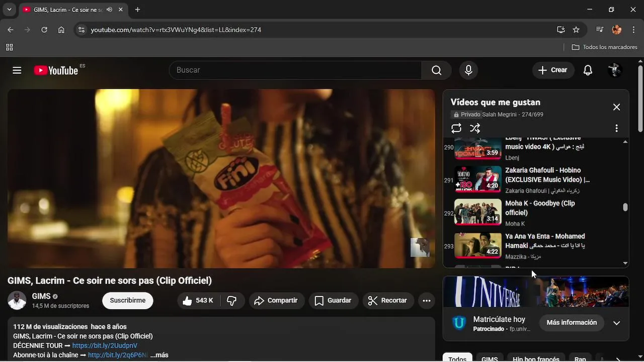Expand description with ...más
This screenshot has height=362, width=644.
159,355
